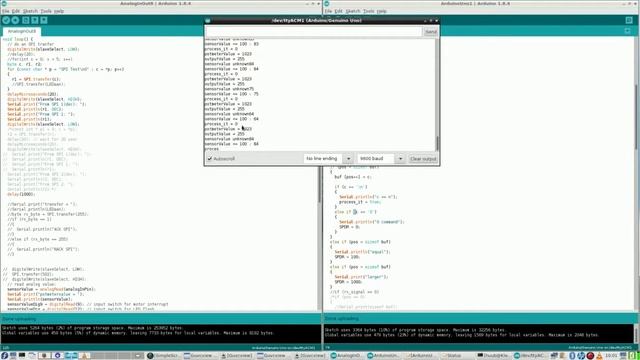Open Tools menu in right Arduino window
The height and width of the screenshot is (360, 640).
click(369, 11)
